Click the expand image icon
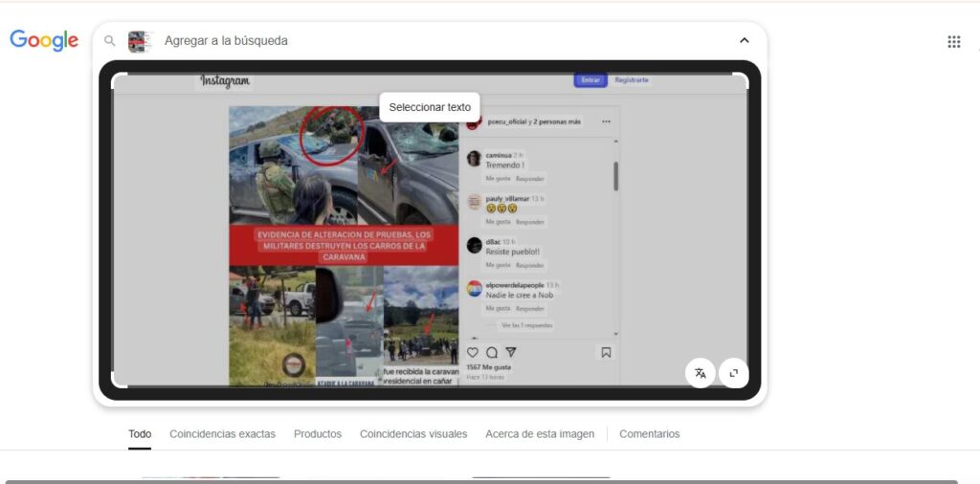This screenshot has width=980, height=484. (734, 373)
